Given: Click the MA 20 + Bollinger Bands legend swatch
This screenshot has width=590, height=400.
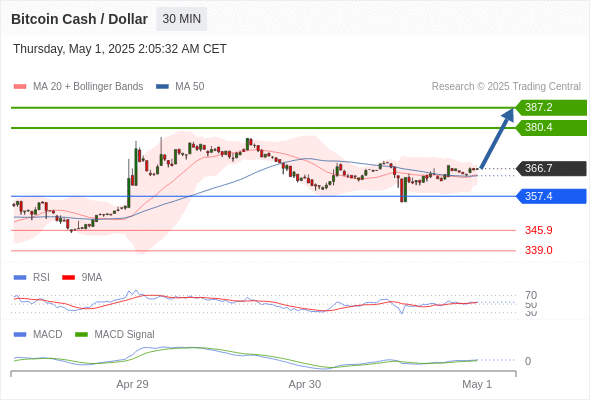Looking at the screenshot, I should 20,87.
